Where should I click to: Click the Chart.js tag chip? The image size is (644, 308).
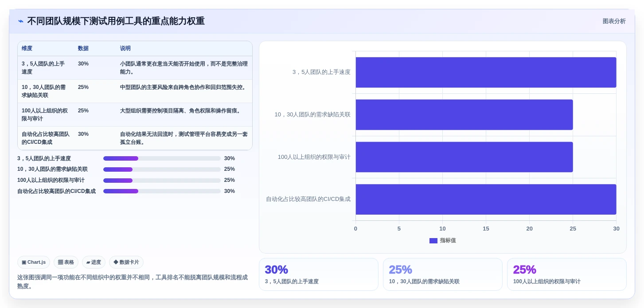[34, 262]
